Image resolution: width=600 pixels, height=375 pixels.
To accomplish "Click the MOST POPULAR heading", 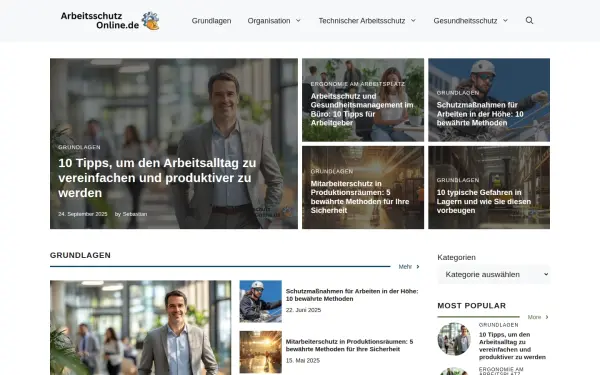I will 471,306.
